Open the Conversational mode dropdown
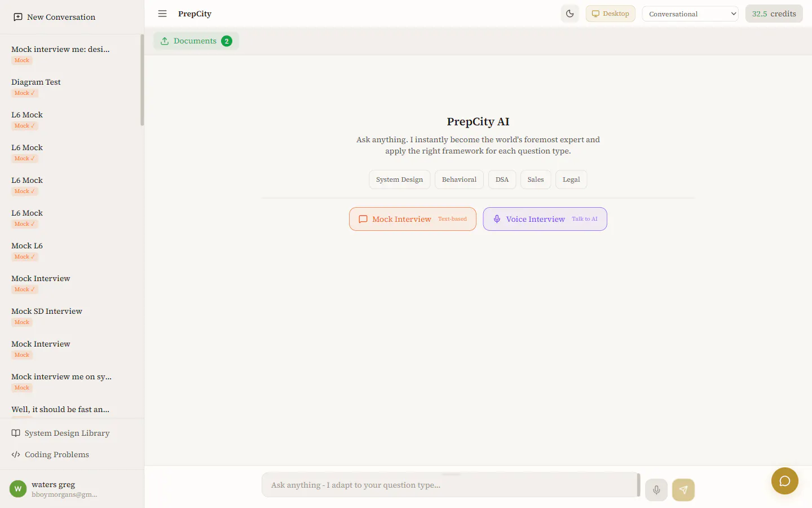Viewport: 812px width, 508px height. [x=690, y=14]
